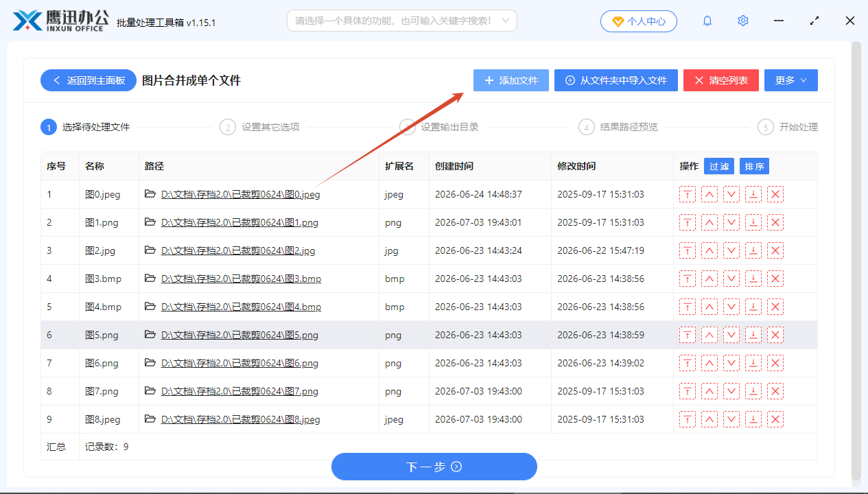868x494 pixels.
Task: Move 图2.jpg row to top
Action: pos(688,250)
